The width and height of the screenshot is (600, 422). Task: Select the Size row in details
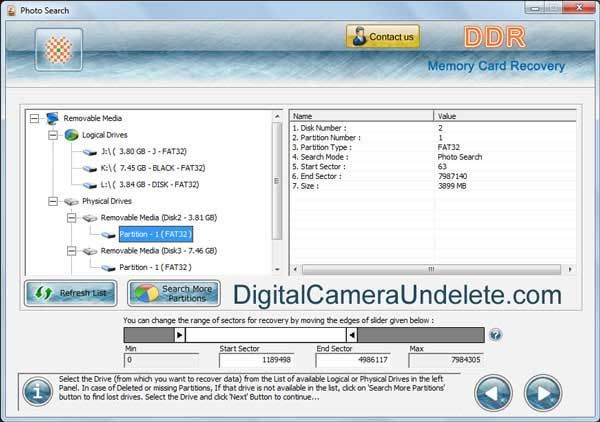433,186
